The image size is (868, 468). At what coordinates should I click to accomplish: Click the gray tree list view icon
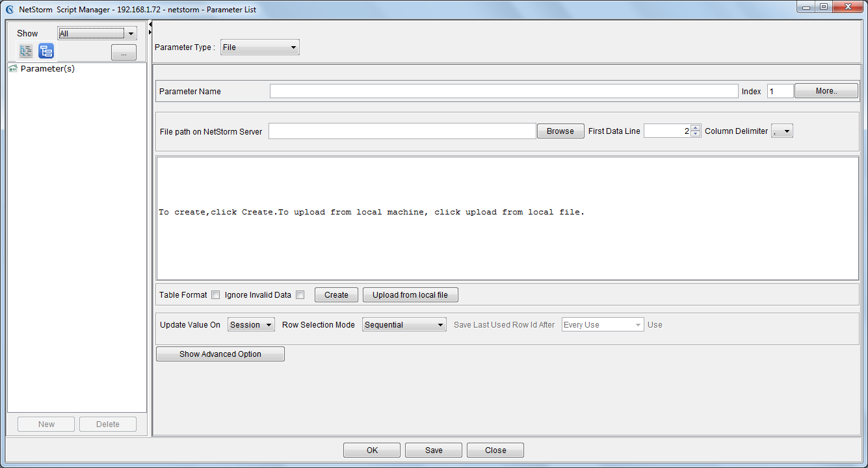coord(26,51)
